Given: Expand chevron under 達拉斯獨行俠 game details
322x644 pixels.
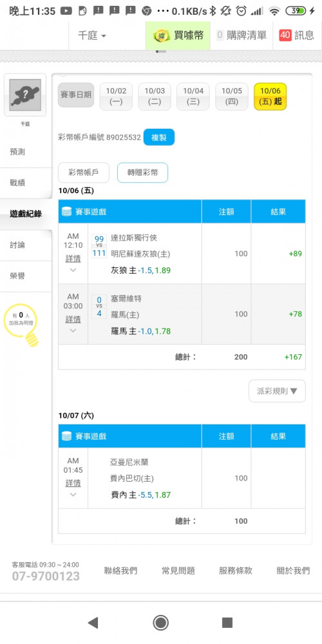Looking at the screenshot, I should [73, 270].
